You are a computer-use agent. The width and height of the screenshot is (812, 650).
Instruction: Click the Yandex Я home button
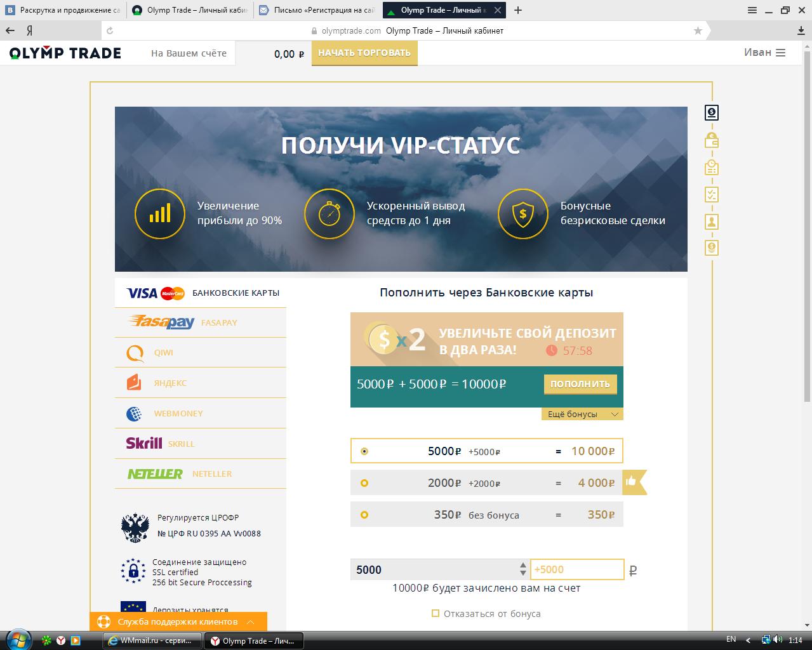point(30,30)
